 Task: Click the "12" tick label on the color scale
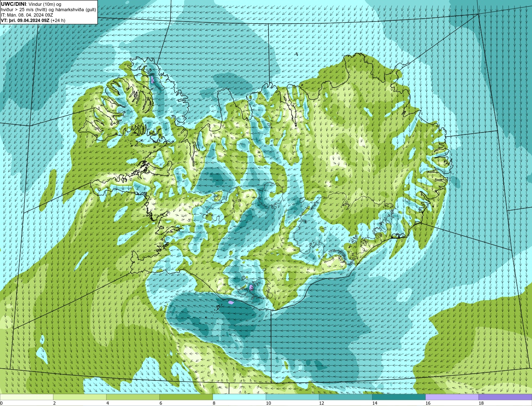[322, 403]
